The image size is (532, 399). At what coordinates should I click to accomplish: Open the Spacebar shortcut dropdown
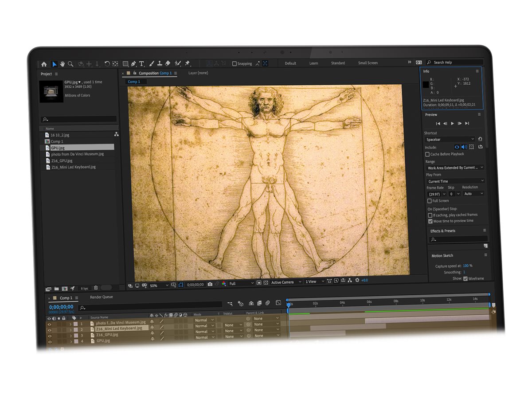[450, 139]
